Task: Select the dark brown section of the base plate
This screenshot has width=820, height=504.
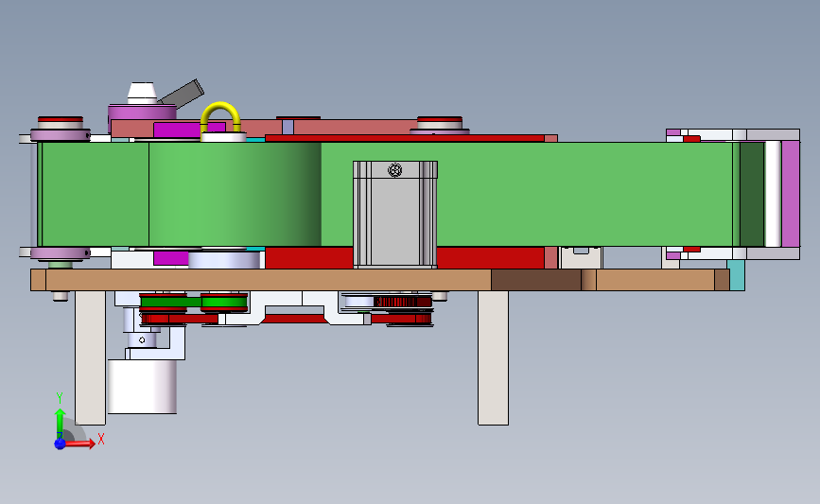Action: [x=536, y=280]
